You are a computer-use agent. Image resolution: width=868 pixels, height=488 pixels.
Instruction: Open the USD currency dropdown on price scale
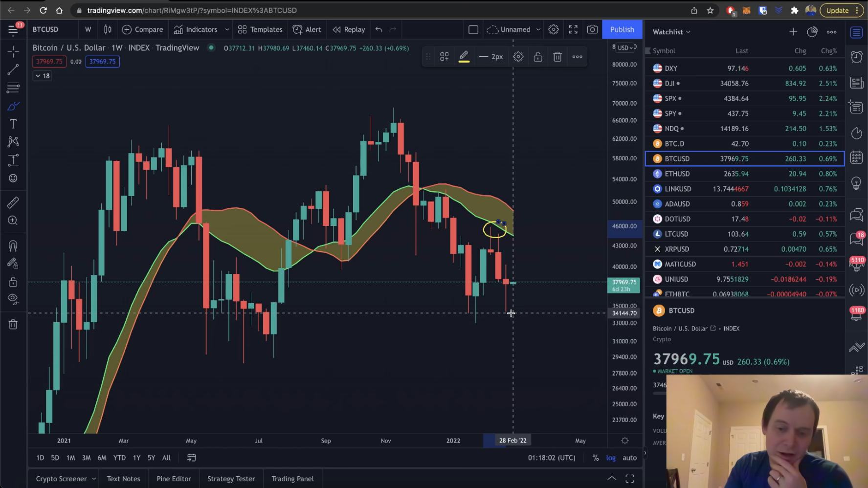coord(625,47)
